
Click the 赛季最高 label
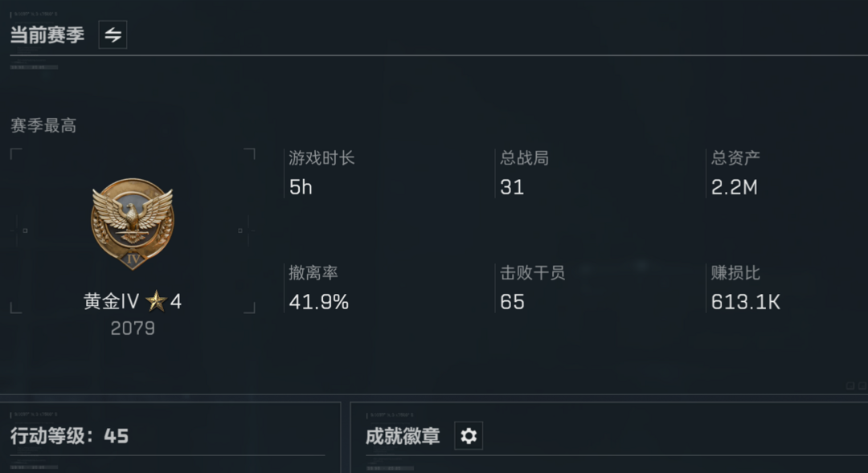tap(43, 125)
